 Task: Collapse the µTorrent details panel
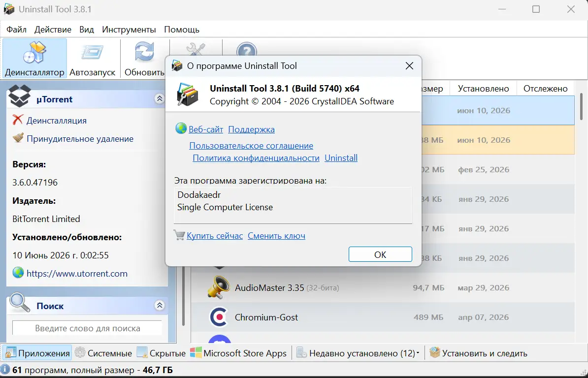160,99
